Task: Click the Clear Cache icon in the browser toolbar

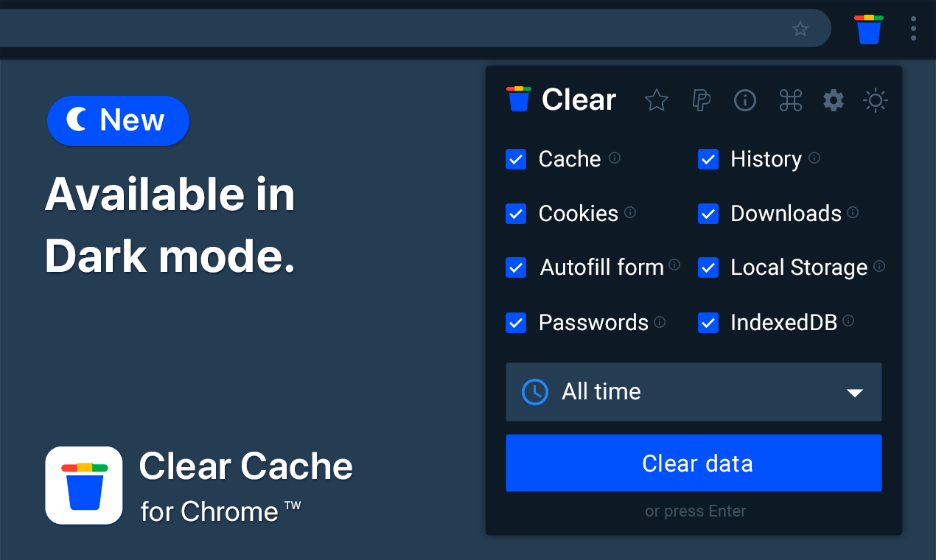Action: 868,28
